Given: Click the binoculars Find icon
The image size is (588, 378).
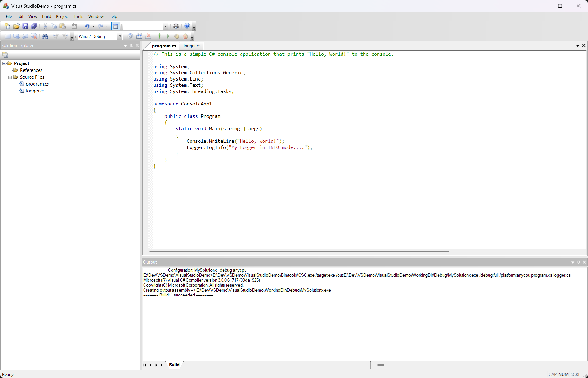Looking at the screenshot, I should point(45,36).
